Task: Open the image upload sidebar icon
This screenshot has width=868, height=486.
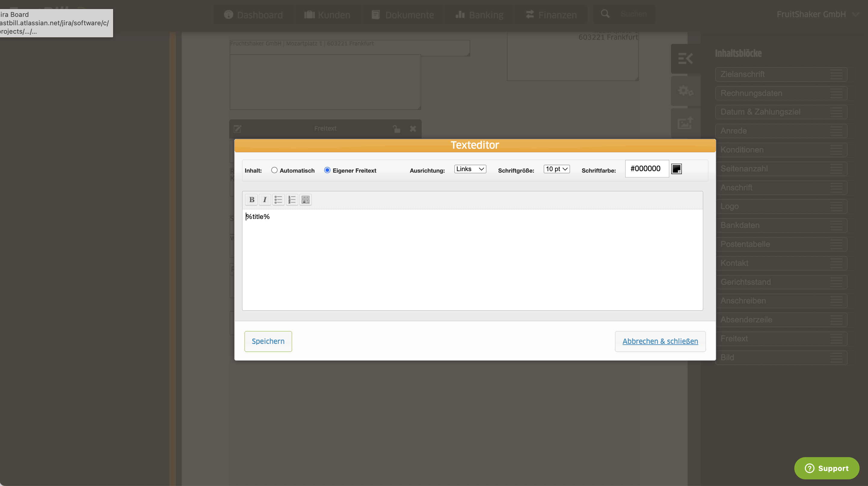Action: (685, 123)
